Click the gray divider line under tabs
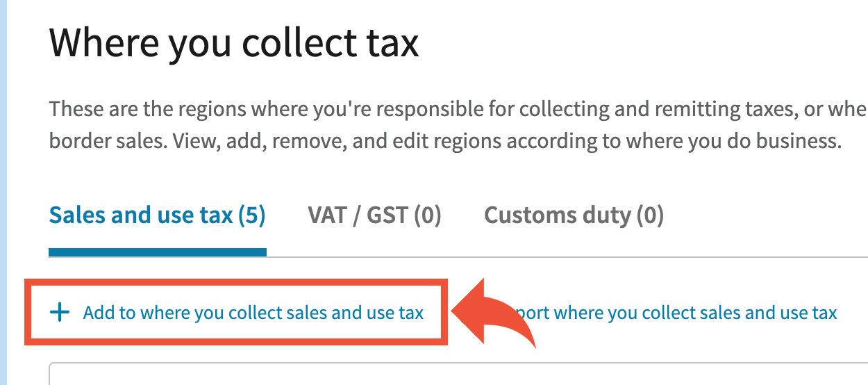This screenshot has height=385, width=868. (556, 256)
